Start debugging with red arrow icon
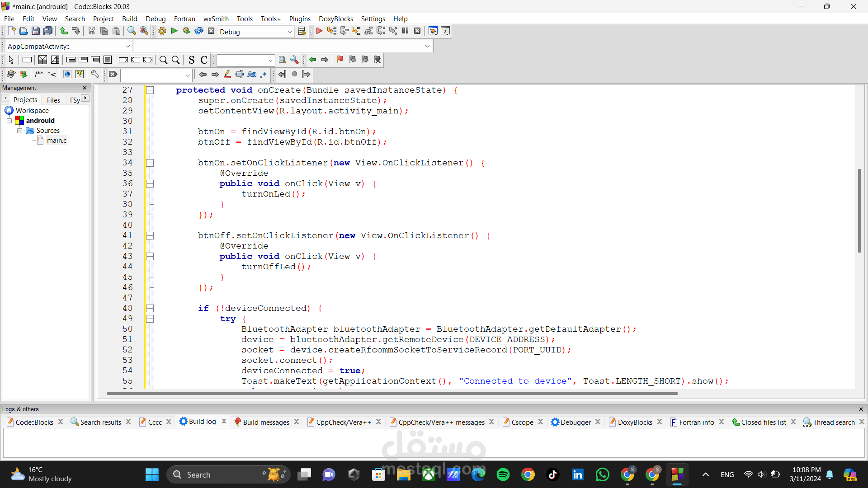Screen dimensions: 868x488 319,31
